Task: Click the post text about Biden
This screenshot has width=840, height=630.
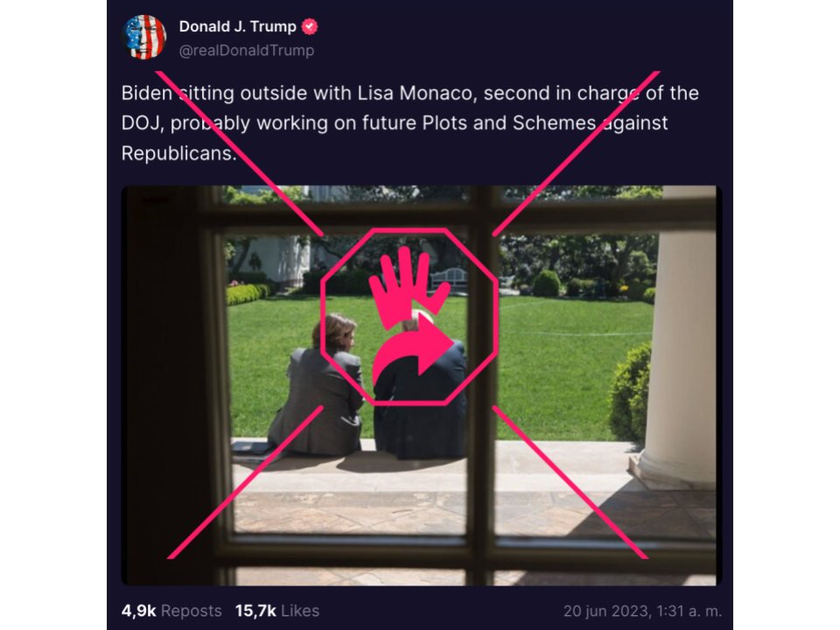Action: [x=409, y=123]
